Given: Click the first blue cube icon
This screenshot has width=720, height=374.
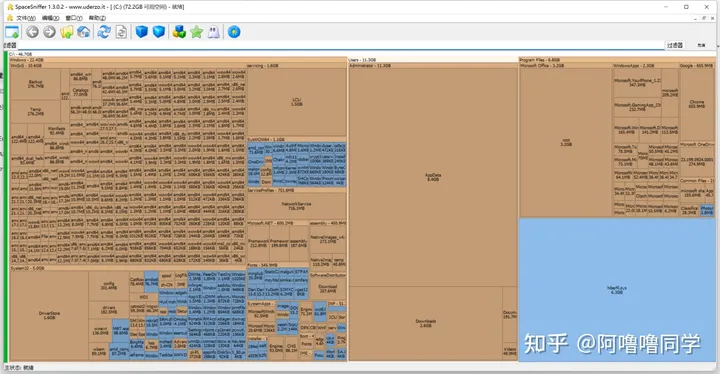Looking at the screenshot, I should 142,32.
